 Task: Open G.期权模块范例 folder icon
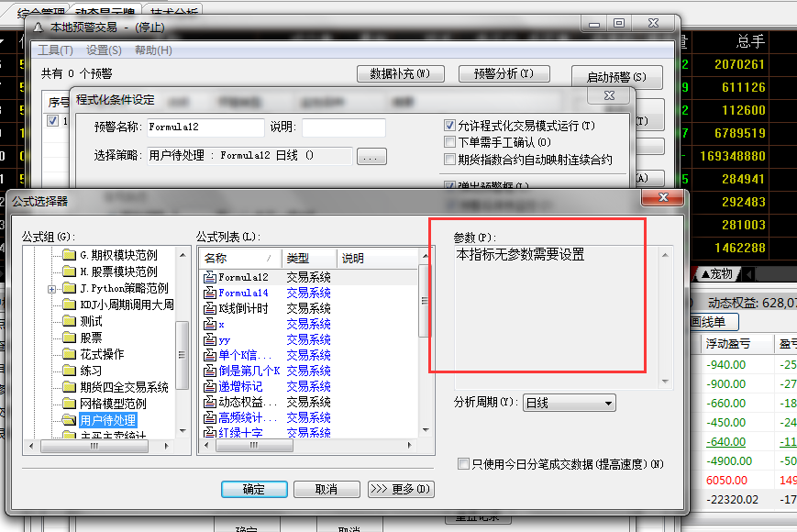[x=69, y=255]
